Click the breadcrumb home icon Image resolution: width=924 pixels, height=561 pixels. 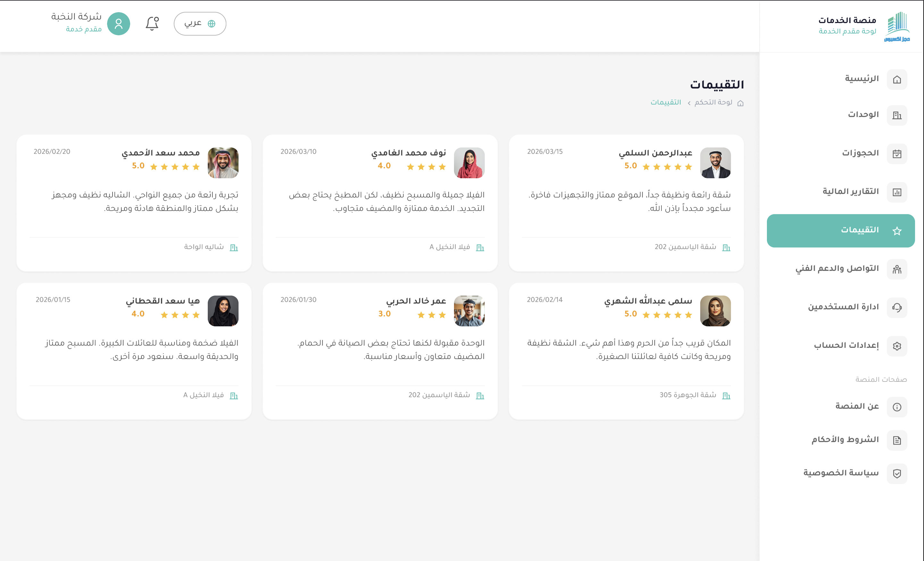(x=740, y=103)
